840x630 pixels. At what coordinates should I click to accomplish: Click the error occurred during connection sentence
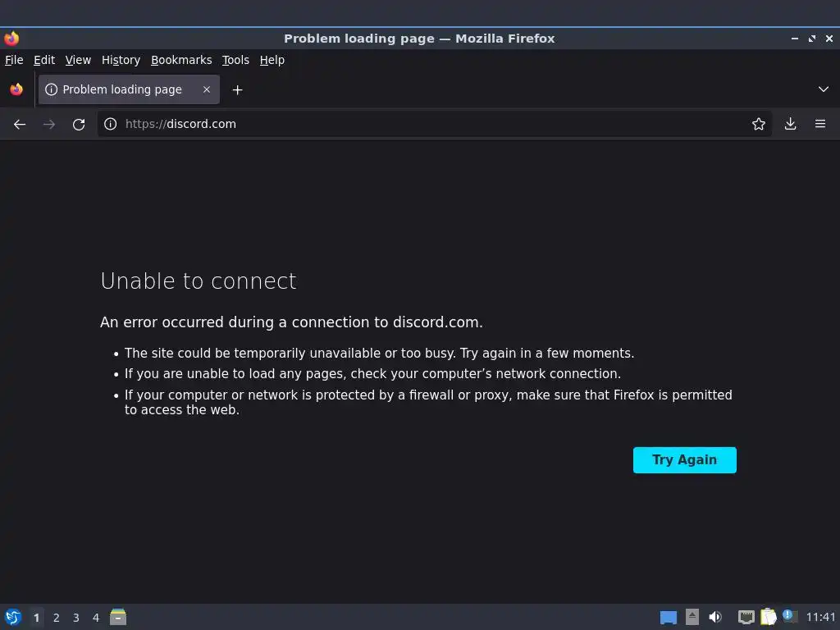click(291, 322)
